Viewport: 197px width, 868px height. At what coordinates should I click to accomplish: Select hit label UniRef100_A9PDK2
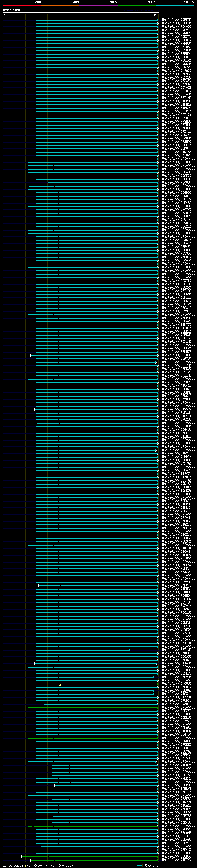(x=177, y=40)
